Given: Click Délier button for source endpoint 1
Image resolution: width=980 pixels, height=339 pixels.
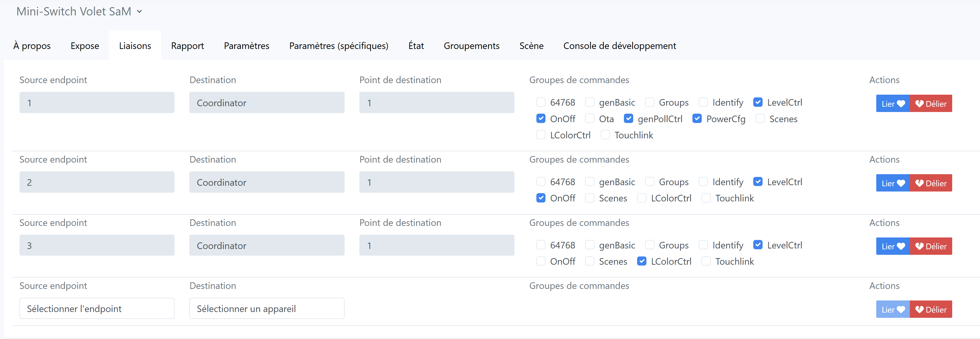Looking at the screenshot, I should pyautogui.click(x=931, y=103).
